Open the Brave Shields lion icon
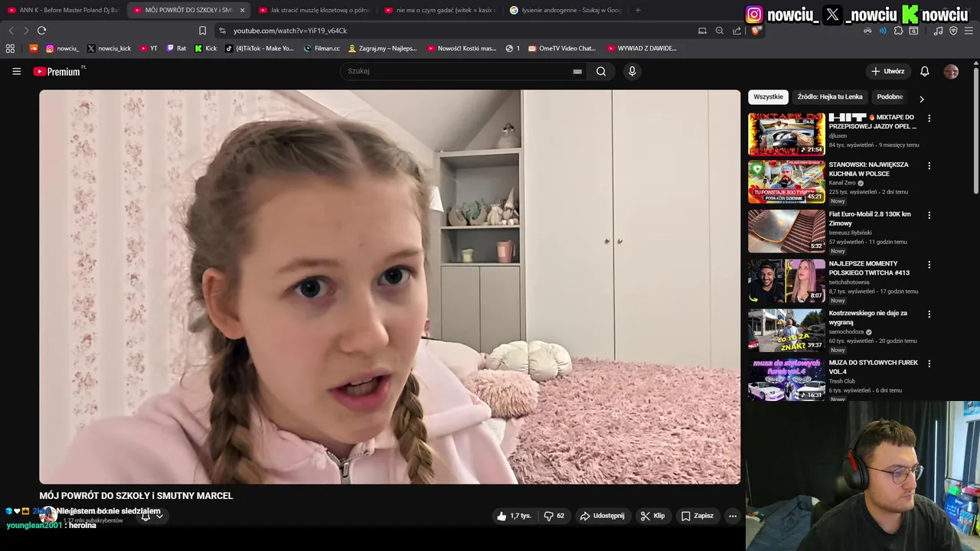 click(756, 31)
